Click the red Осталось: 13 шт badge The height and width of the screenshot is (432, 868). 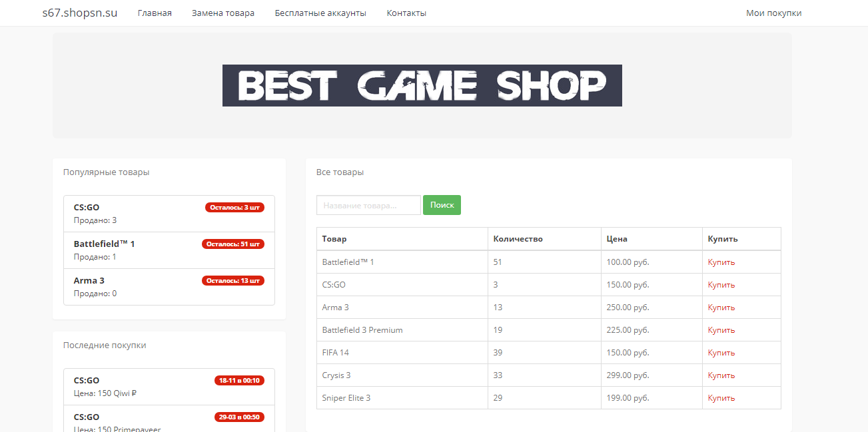[x=233, y=281]
